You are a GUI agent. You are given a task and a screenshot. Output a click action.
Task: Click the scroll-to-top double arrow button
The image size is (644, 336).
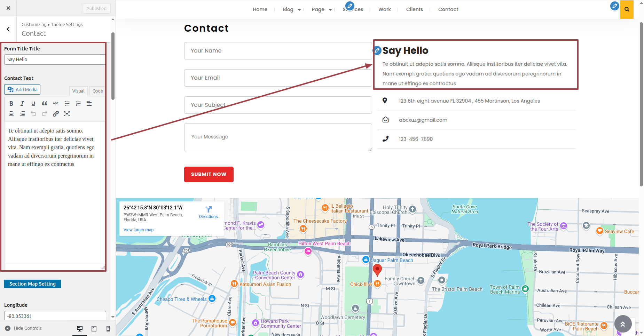(623, 324)
